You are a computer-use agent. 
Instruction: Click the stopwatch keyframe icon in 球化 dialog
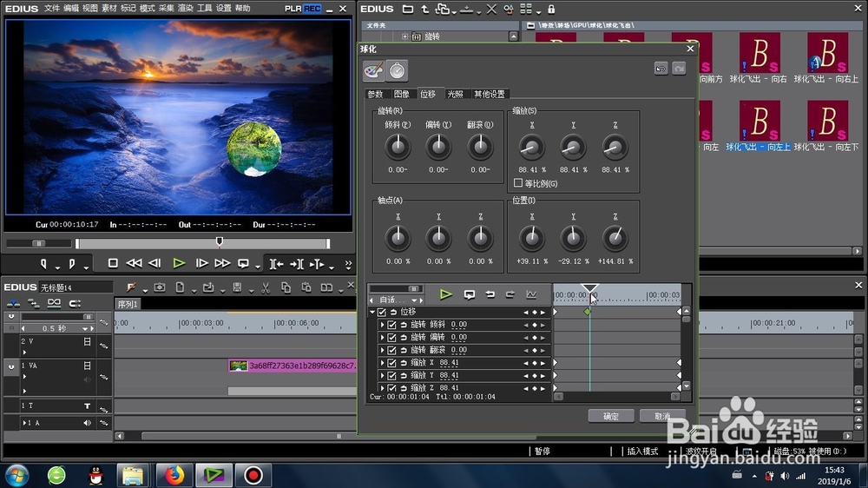(x=397, y=70)
